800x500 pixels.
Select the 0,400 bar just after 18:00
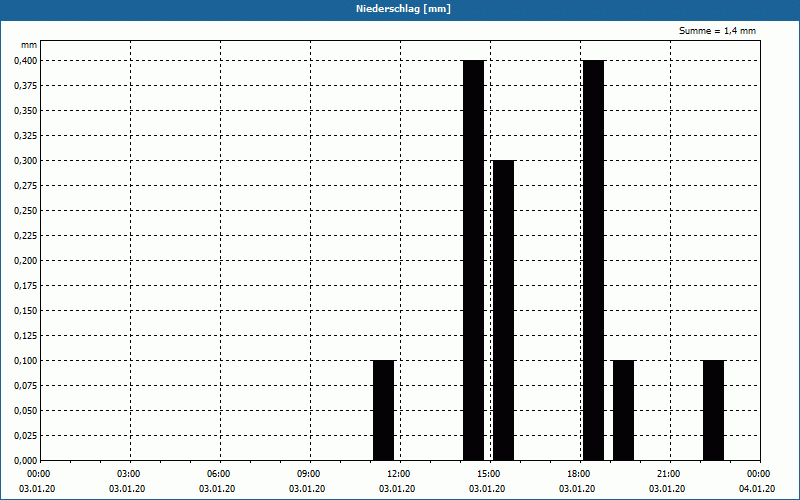click(593, 260)
